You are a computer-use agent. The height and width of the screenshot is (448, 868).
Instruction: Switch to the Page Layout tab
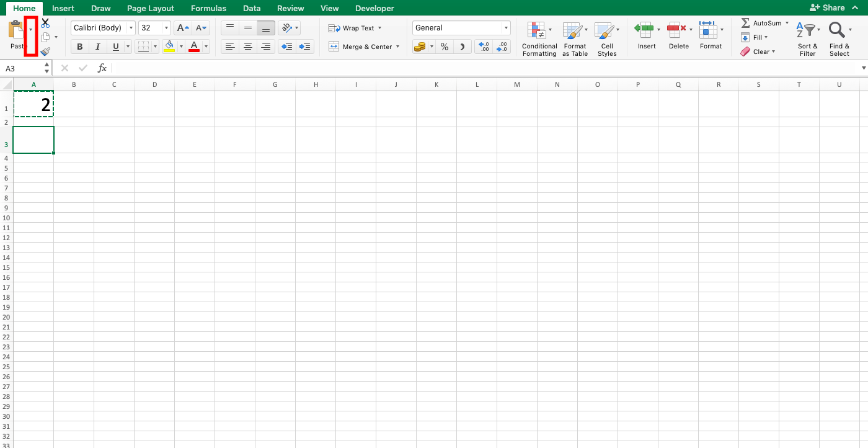click(151, 8)
